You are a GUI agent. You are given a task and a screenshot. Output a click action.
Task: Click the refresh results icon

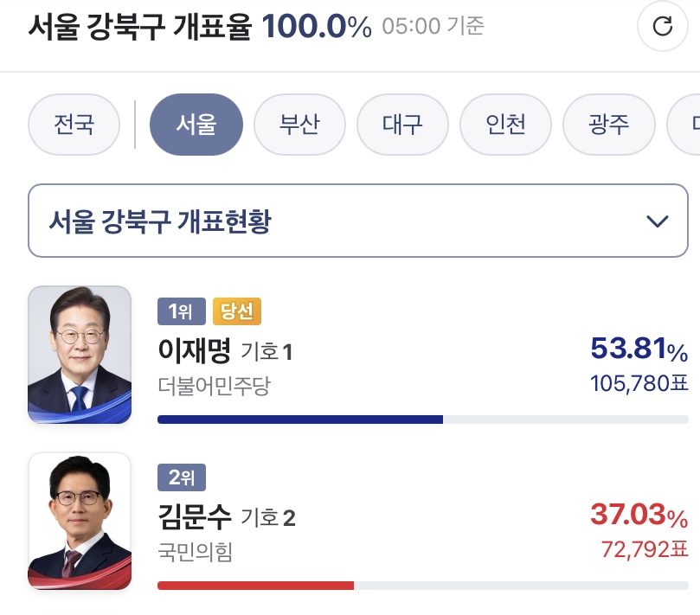pos(662,27)
